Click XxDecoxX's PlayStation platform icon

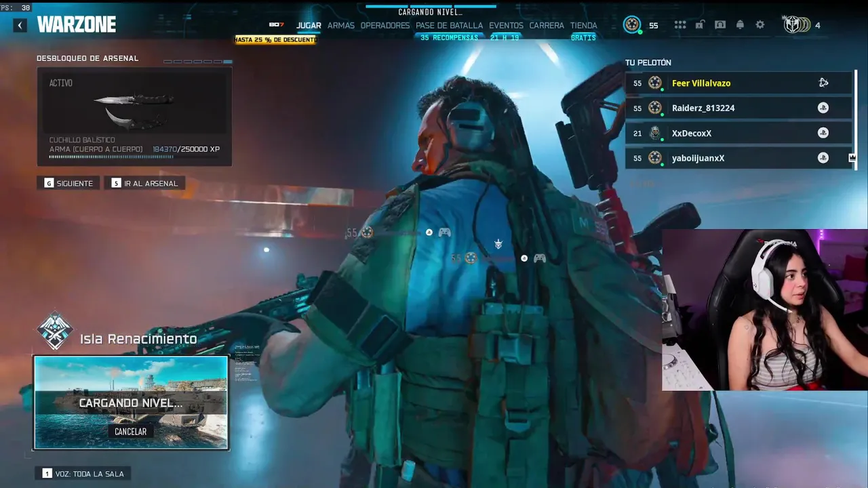pyautogui.click(x=823, y=133)
